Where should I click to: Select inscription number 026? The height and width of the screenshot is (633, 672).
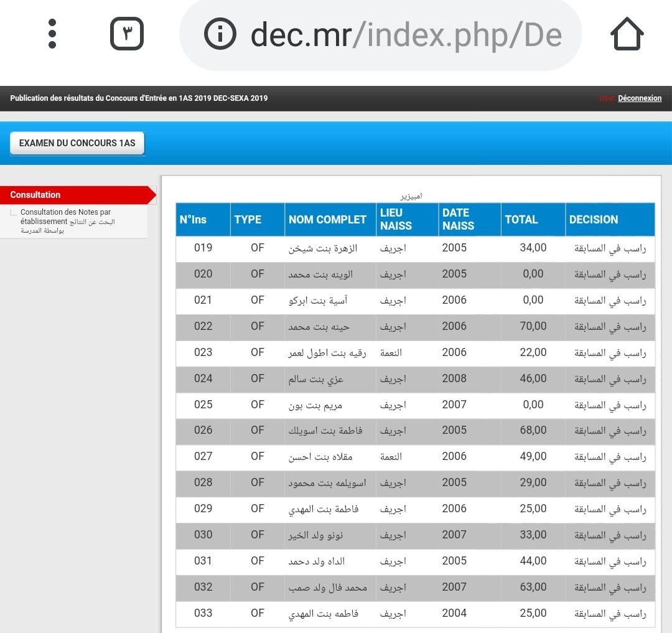(203, 430)
